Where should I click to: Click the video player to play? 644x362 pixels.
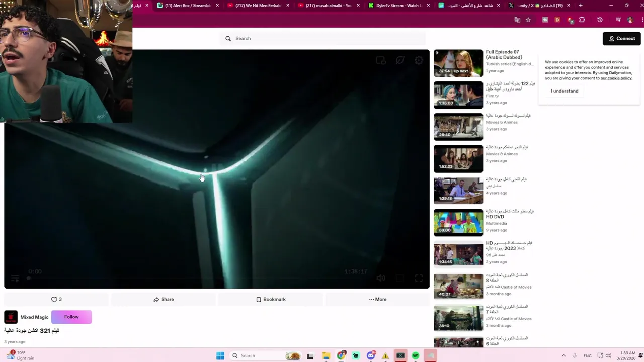[217, 169]
